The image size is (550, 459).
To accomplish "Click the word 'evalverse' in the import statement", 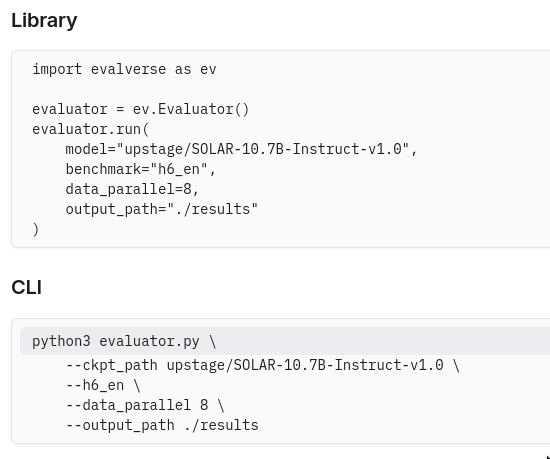I will tap(128, 69).
